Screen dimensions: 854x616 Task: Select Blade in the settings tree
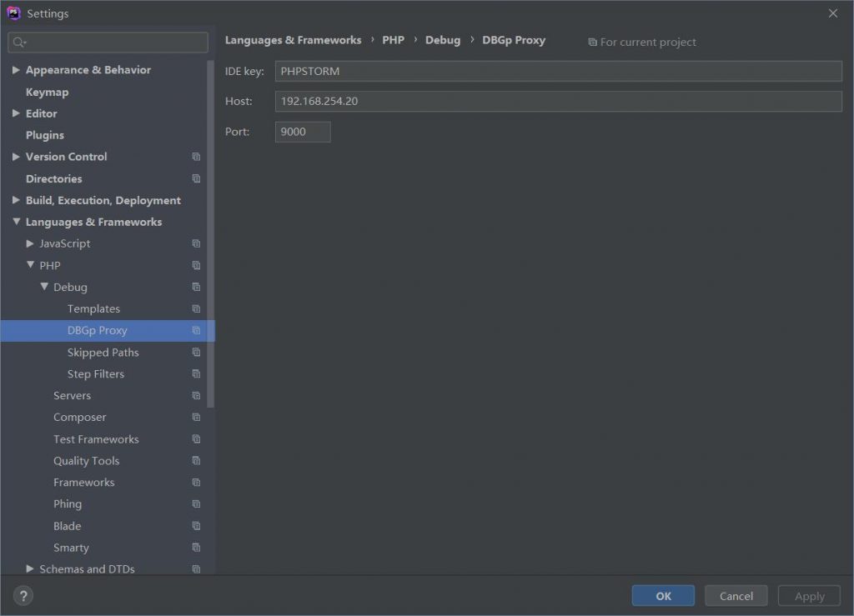67,526
